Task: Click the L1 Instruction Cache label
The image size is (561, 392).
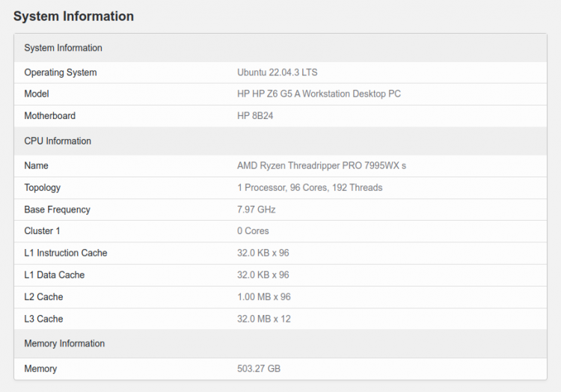Action: tap(66, 253)
